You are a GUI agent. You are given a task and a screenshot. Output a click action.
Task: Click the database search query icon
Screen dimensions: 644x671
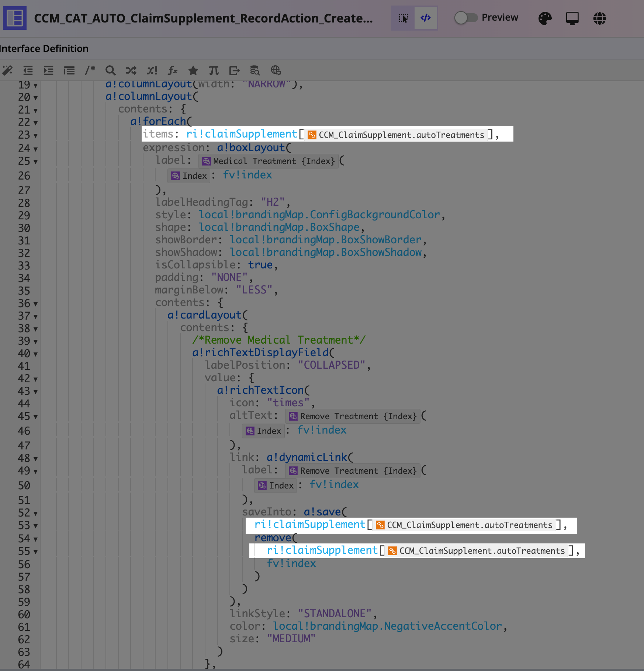255,70
